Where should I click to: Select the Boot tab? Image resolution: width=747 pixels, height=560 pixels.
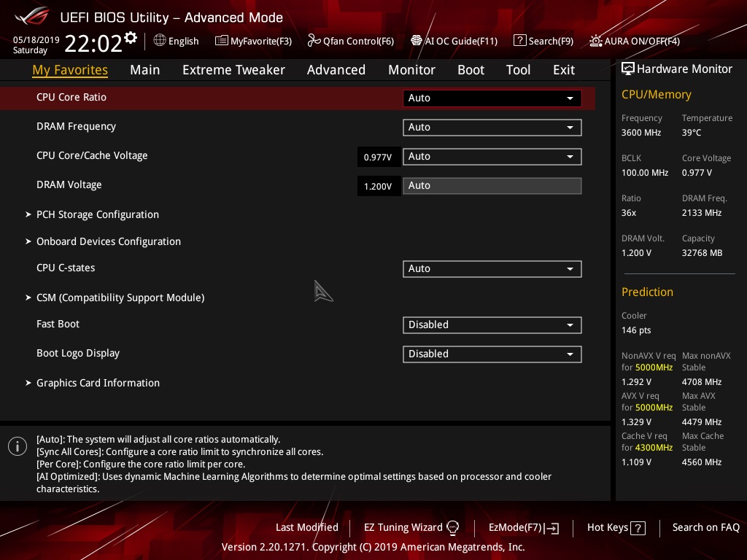(471, 70)
